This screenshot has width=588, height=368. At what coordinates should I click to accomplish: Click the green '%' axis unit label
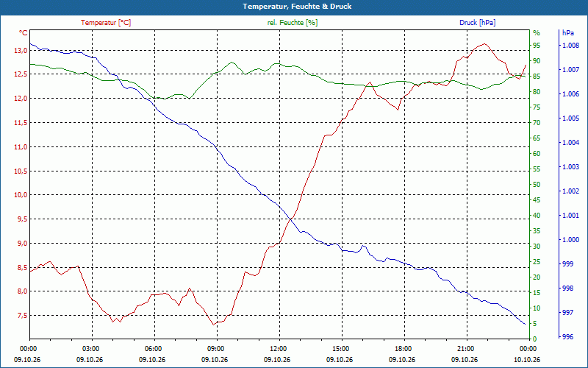537,33
